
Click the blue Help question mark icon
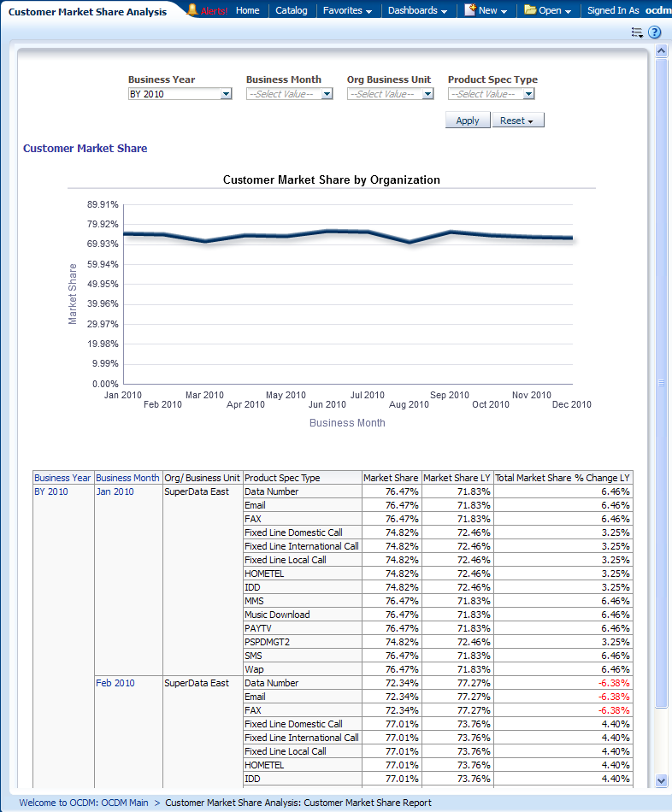pyautogui.click(x=655, y=32)
